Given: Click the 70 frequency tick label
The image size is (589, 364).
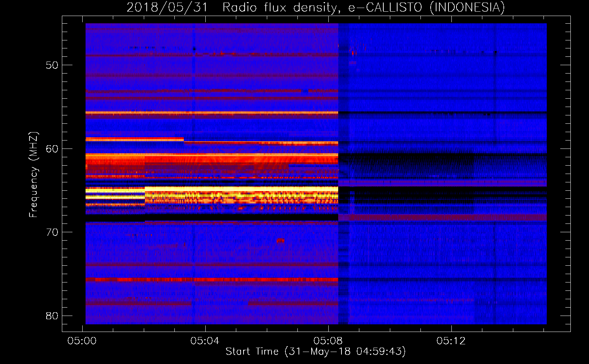Looking at the screenshot, I should coord(52,232).
